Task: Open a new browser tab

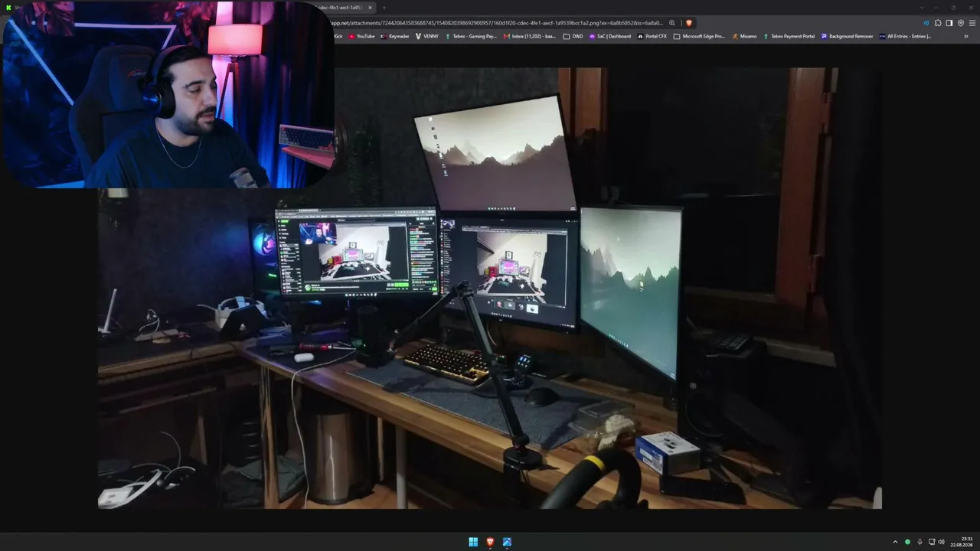Action: (x=384, y=8)
